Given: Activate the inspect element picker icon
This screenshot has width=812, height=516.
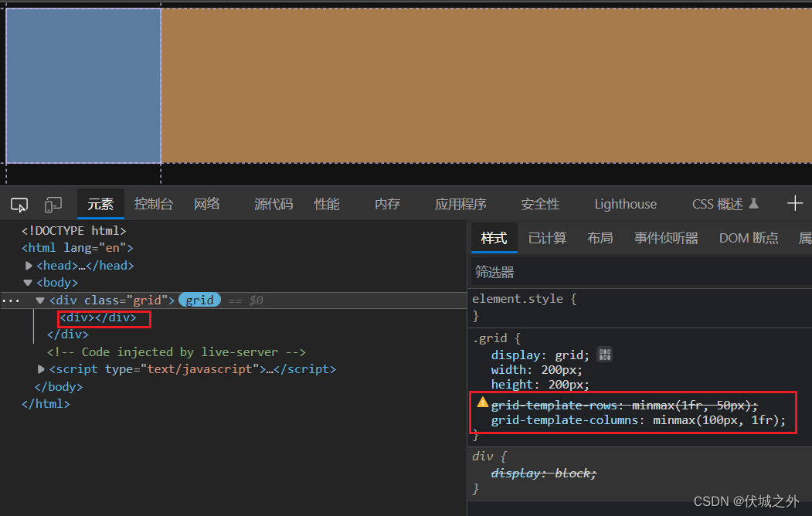Looking at the screenshot, I should pos(19,205).
